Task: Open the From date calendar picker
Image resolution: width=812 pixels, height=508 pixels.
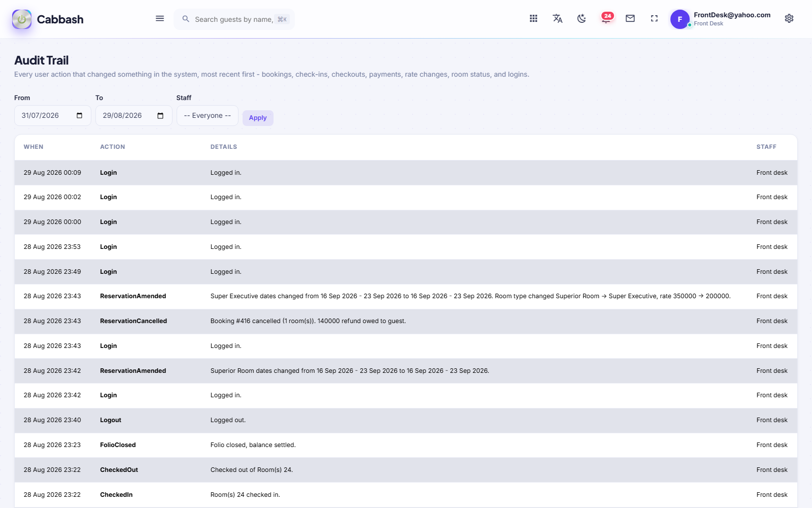Action: (x=79, y=115)
